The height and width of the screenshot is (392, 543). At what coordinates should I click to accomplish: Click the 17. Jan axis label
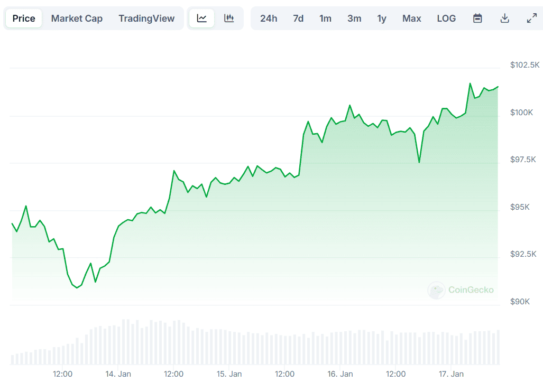[451, 374]
